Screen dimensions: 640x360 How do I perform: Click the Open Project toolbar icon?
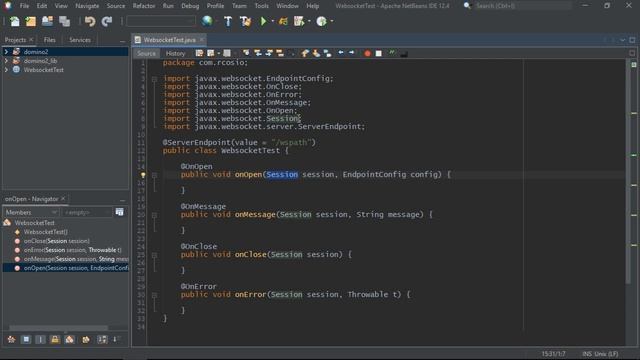[47, 21]
